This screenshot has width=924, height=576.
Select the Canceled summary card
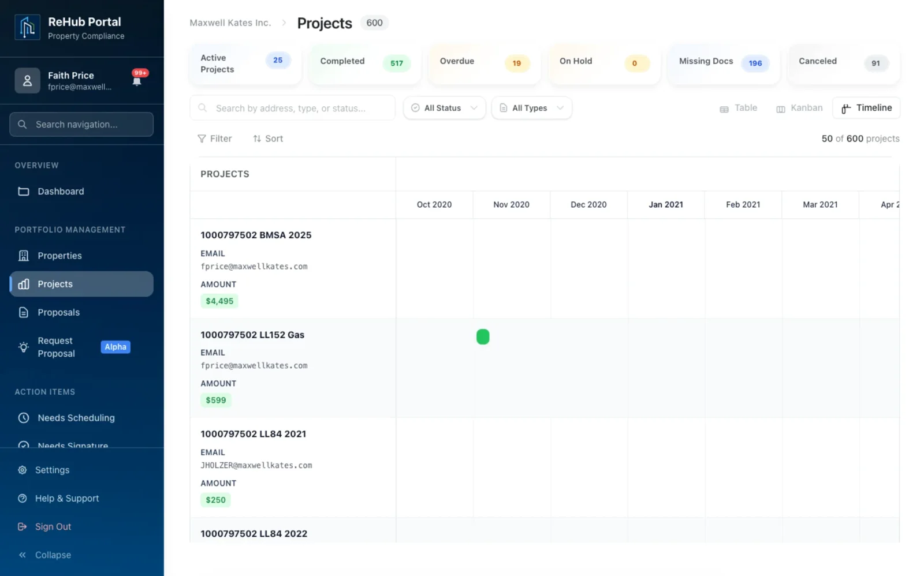(844, 64)
